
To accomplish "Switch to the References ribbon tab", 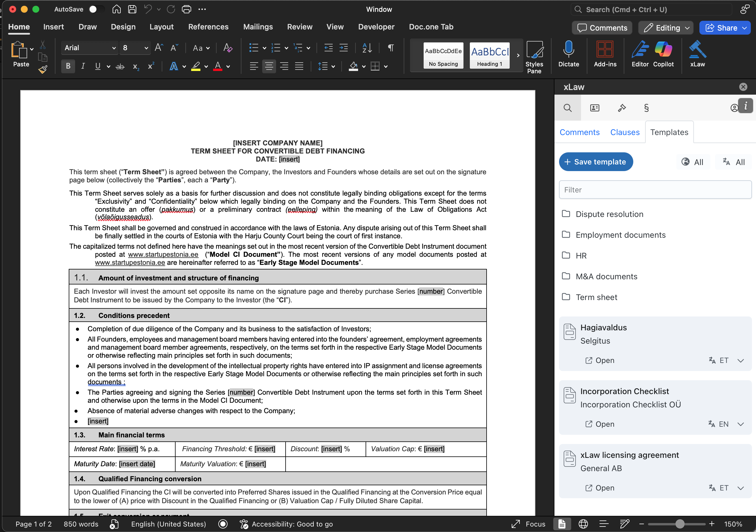I will coord(208,27).
